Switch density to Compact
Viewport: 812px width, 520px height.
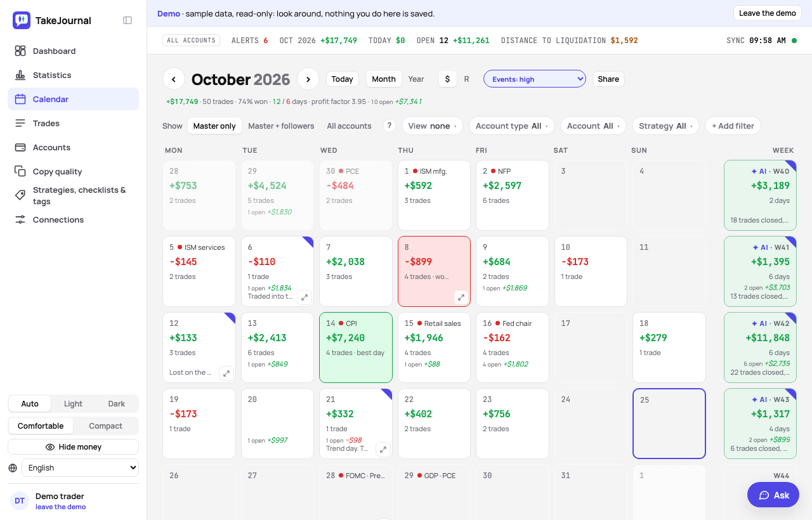point(105,426)
